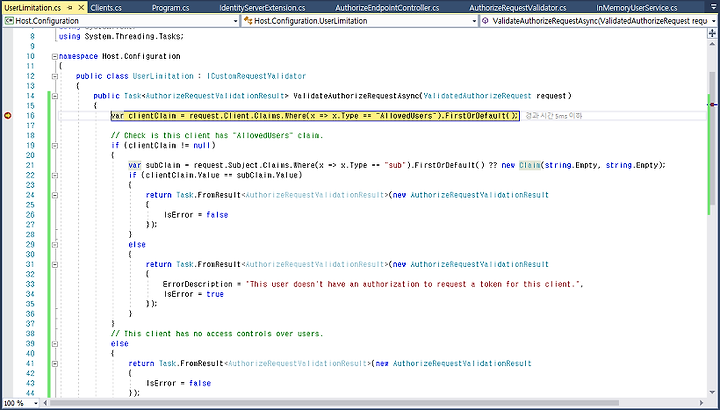
Task: Close the UserLimitation.cs tab
Action: [x=81, y=8]
